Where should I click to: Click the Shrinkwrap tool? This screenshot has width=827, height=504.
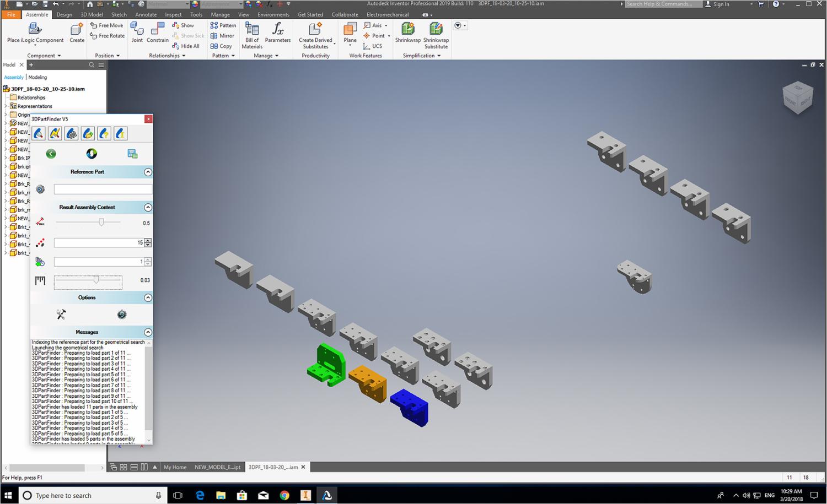408,32
